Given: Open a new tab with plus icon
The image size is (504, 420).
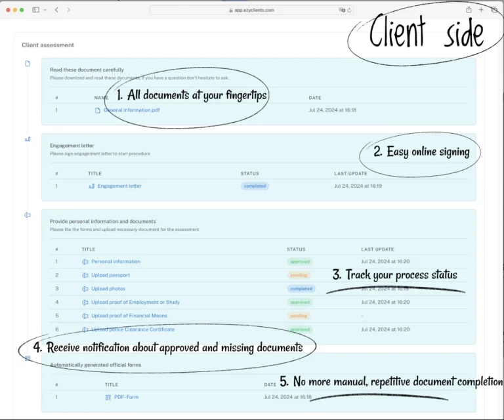Looking at the screenshot, I should pyautogui.click(x=481, y=10).
